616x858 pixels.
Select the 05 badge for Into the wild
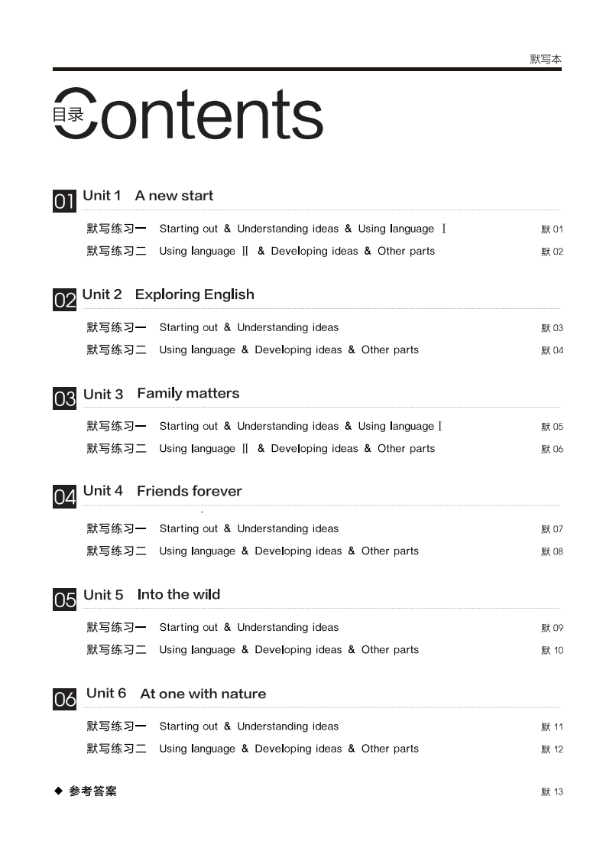64,600
